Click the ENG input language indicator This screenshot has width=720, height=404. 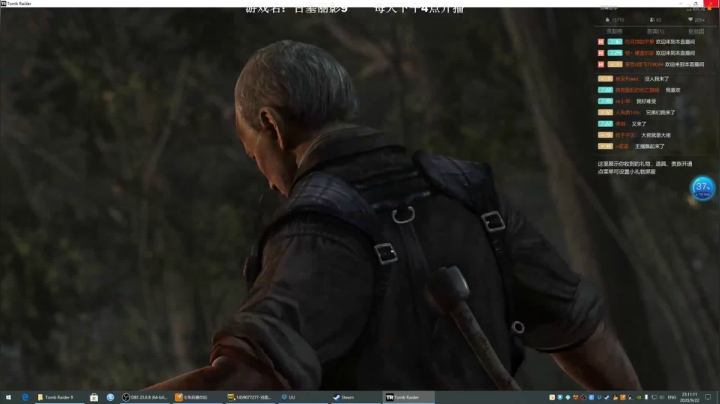(x=672, y=398)
